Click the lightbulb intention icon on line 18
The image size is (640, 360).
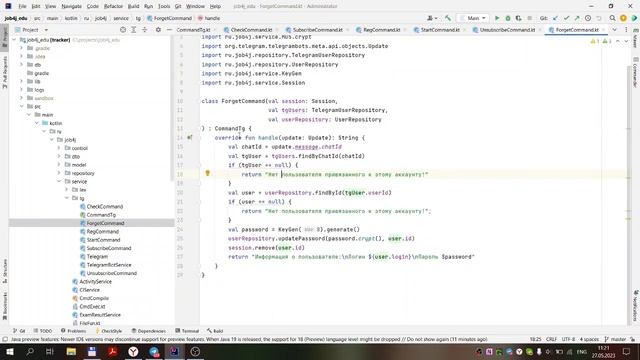tap(207, 173)
